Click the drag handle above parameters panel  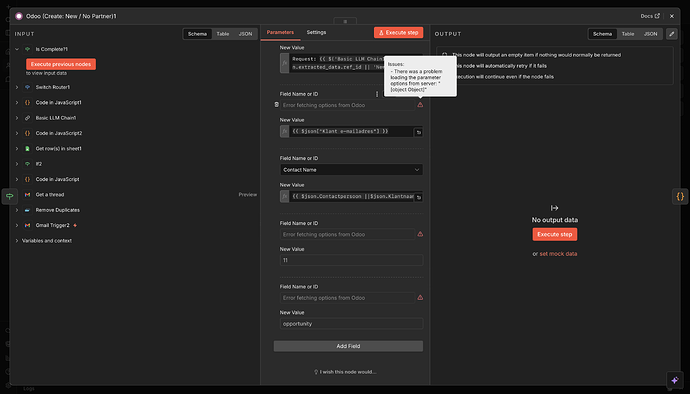coord(345,21)
